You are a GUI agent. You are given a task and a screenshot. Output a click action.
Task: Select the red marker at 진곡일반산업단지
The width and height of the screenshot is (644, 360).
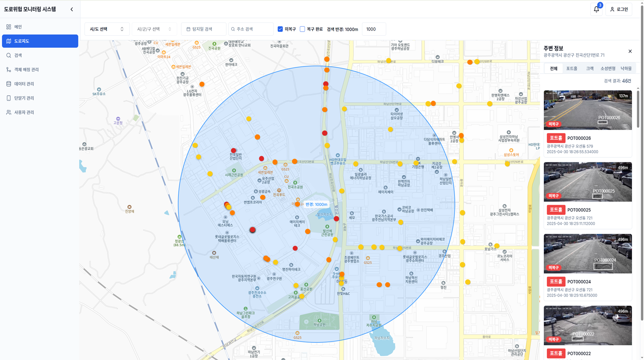pos(233,151)
